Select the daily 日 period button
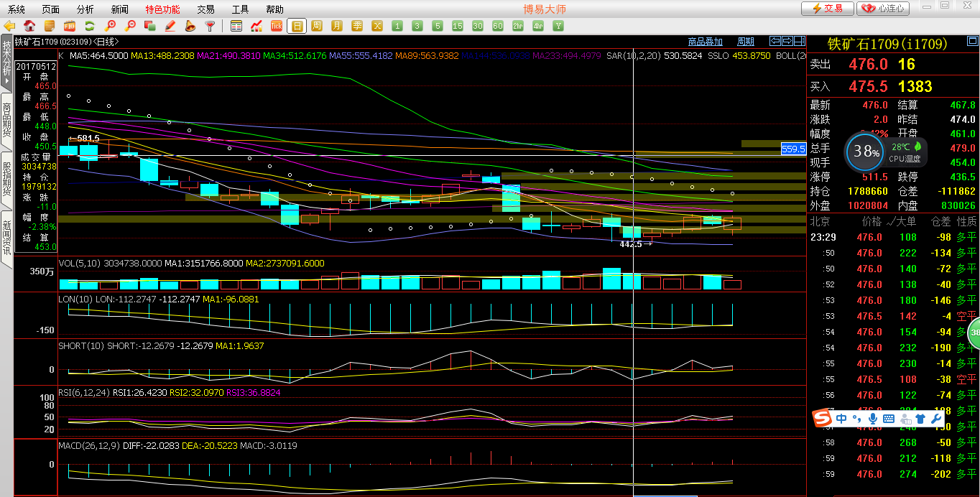 (297, 26)
